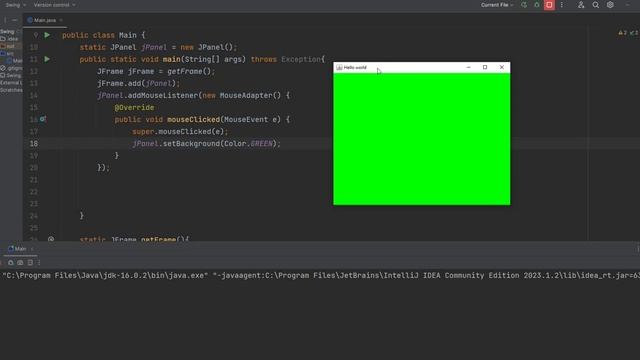Click line number 18 in the gutter
The width and height of the screenshot is (640, 360).
pos(33,144)
